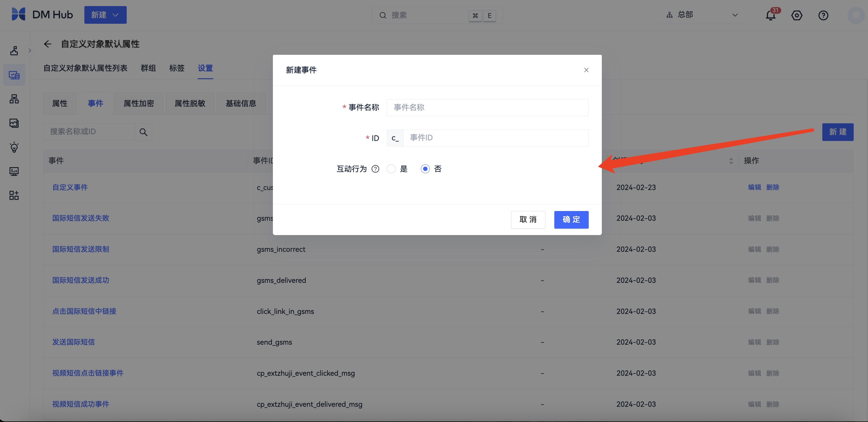Switch to 群组 tab
The height and width of the screenshot is (422, 868).
click(x=148, y=68)
